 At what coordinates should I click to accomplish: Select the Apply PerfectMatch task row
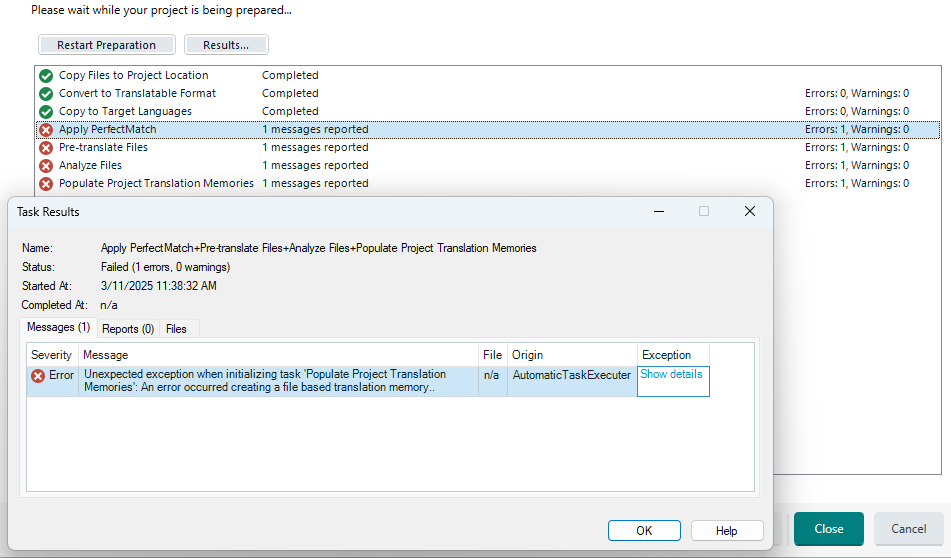point(488,129)
